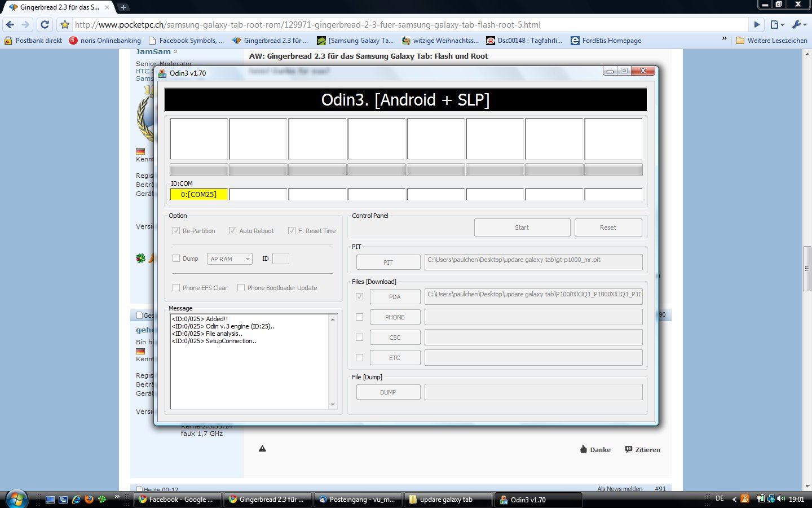Image resolution: width=812 pixels, height=508 pixels.
Task: Open Dsc00148 : Tagfahrli... bookmark
Action: click(524, 41)
